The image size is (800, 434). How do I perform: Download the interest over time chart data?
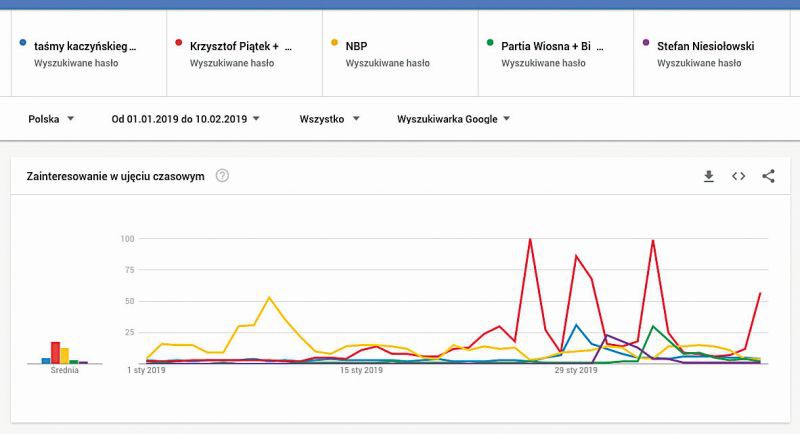click(708, 176)
